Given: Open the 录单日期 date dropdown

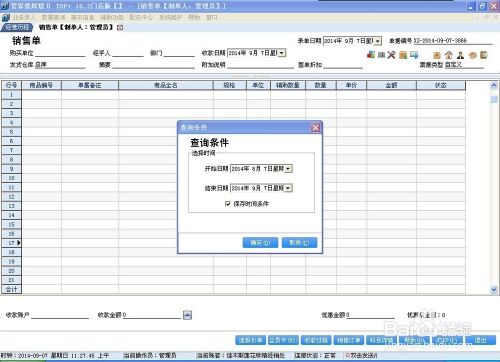Looking at the screenshot, I should tap(377, 41).
